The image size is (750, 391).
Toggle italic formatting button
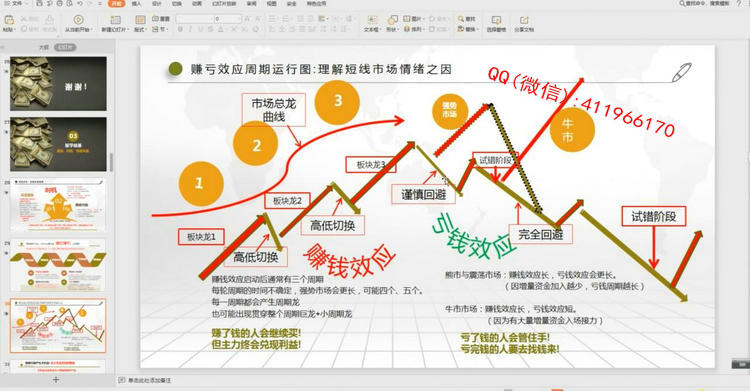click(190, 29)
